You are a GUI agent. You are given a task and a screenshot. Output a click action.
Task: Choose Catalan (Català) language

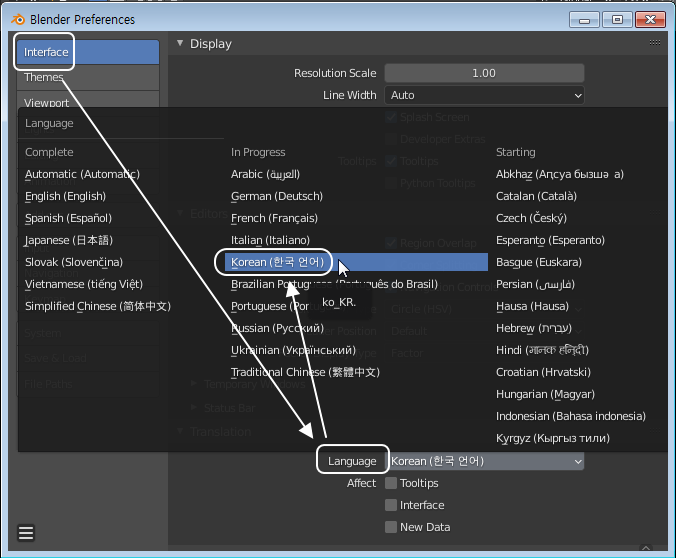[536, 196]
